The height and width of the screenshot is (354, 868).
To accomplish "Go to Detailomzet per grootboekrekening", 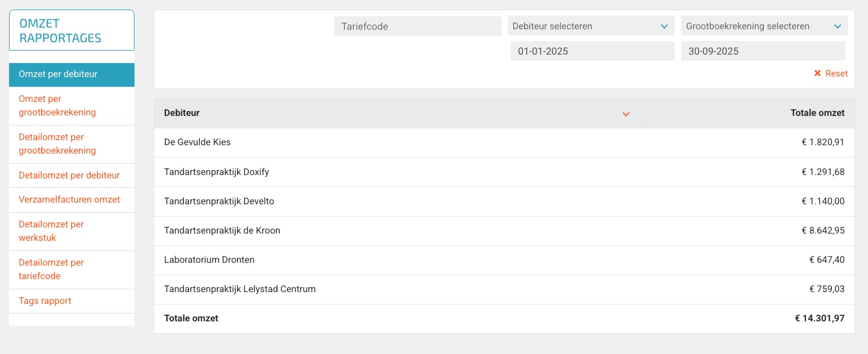I will click(57, 144).
